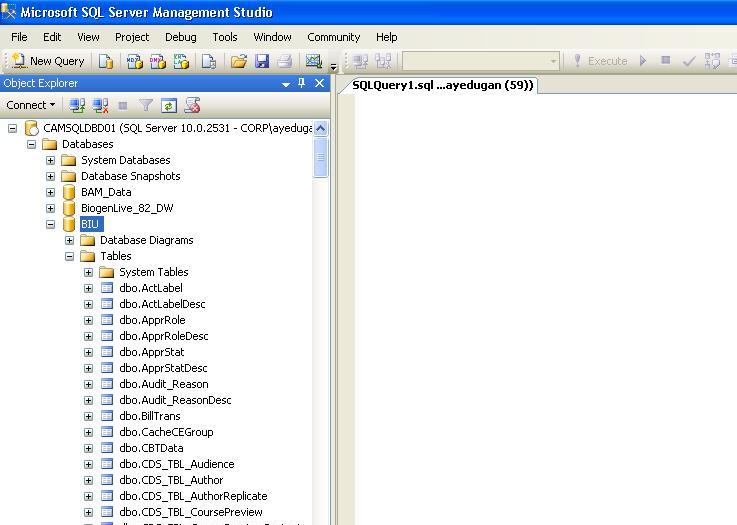737x525 pixels.
Task: Click the XMLA query toolbar icon
Action: point(181,61)
